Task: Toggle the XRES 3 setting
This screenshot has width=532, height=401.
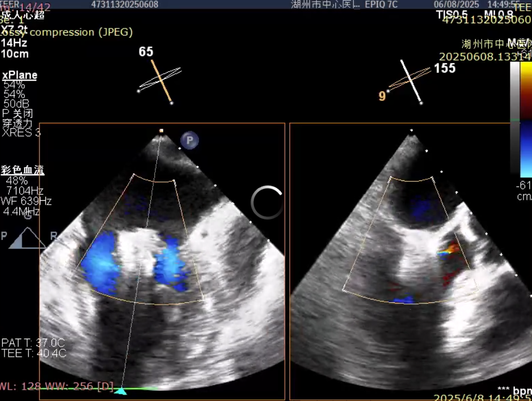Action: (x=22, y=133)
